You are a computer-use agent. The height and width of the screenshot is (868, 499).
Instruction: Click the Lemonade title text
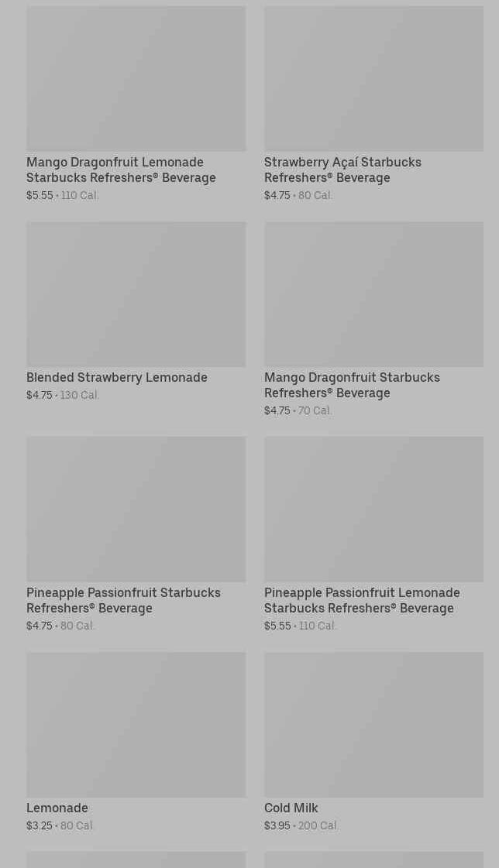click(x=57, y=808)
